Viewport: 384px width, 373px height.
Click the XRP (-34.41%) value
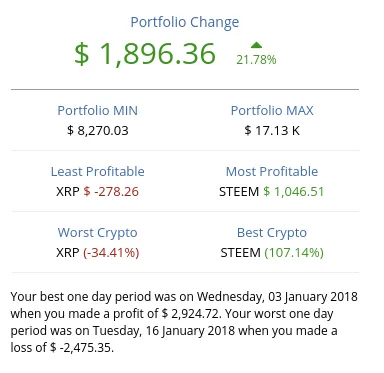98,253
